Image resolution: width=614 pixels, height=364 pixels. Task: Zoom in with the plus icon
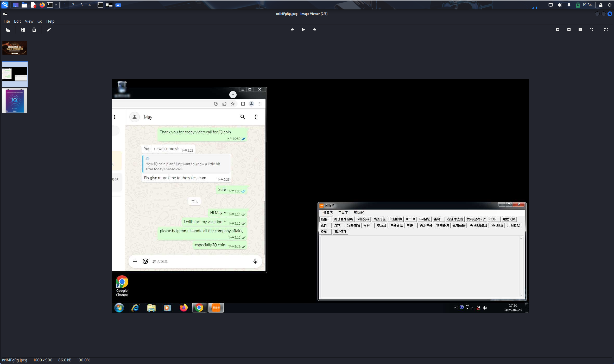558,30
